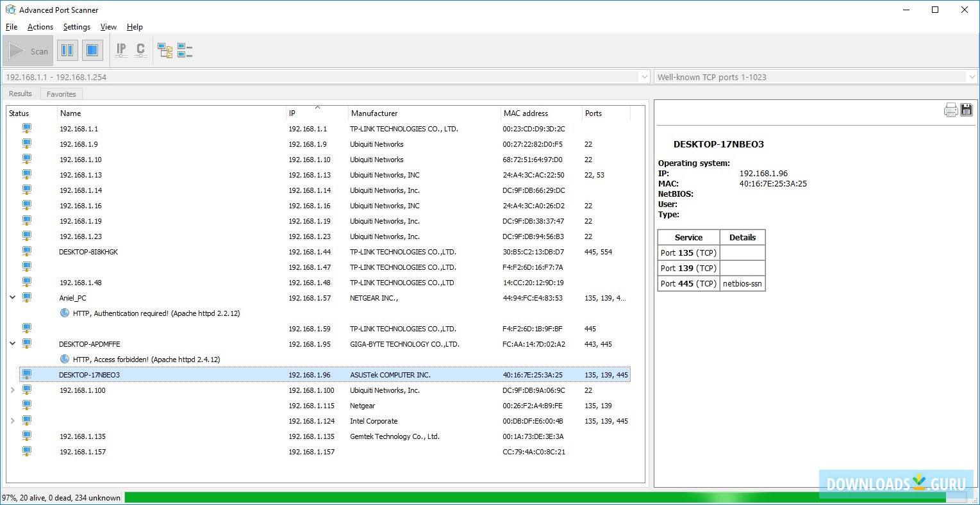Switch to the Favorites tab
This screenshot has width=980, height=505.
point(62,94)
